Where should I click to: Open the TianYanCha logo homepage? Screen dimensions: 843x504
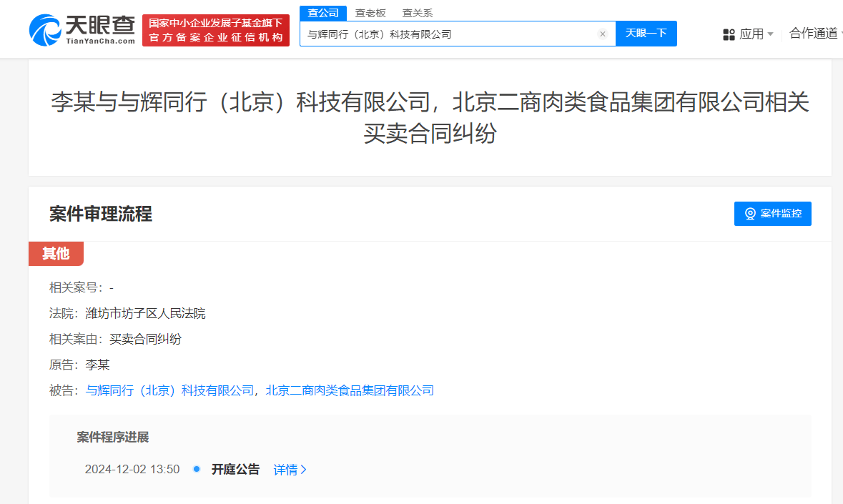82,30
